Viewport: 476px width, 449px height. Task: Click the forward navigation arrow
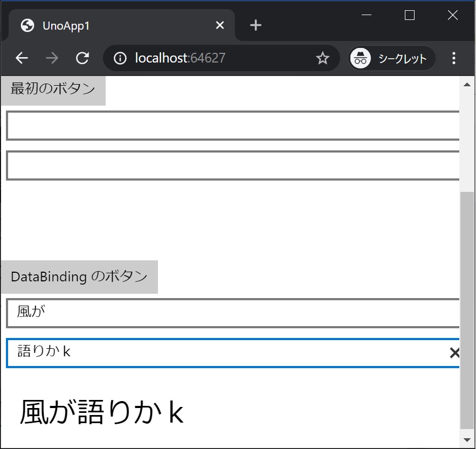point(52,58)
